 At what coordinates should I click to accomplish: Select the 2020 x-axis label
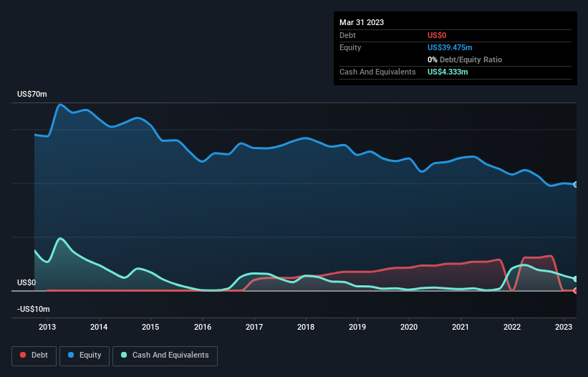[409, 328]
